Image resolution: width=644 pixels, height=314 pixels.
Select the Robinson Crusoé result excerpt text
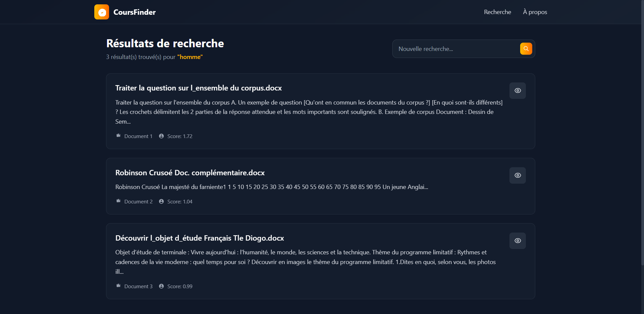point(272,187)
